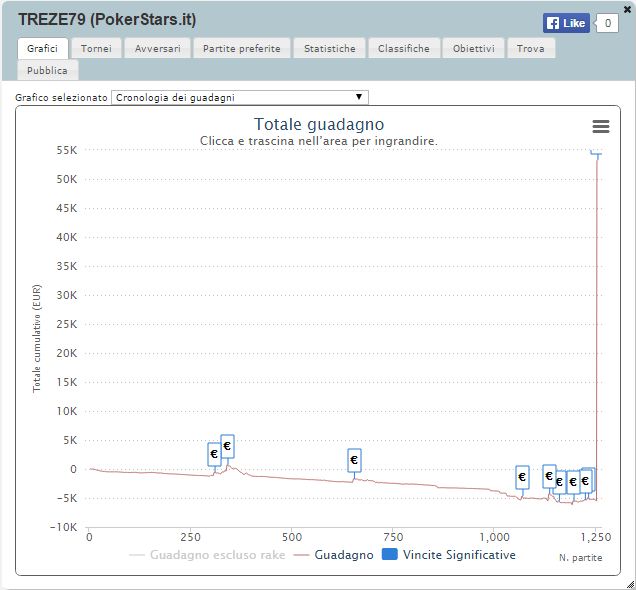Image resolution: width=636 pixels, height=590 pixels.
Task: Click the 55K y-axis label
Action: click(67, 150)
